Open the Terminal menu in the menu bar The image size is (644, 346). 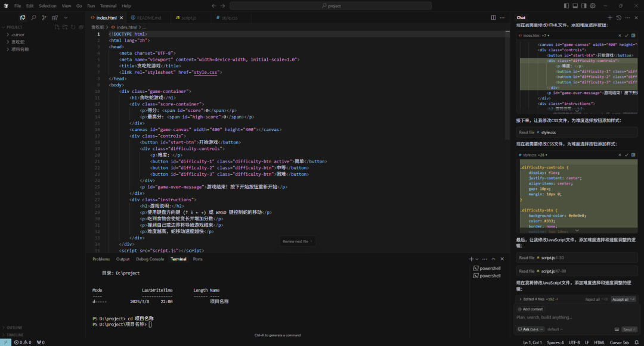(x=108, y=6)
